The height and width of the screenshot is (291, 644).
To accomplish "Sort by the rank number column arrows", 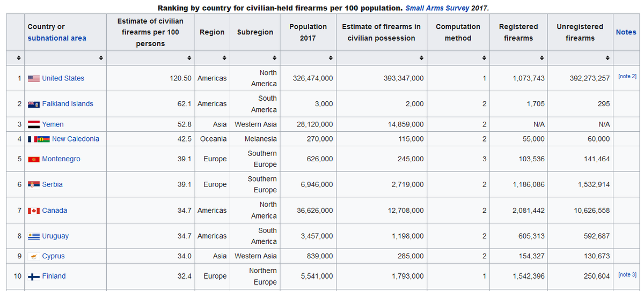I will click(19, 58).
